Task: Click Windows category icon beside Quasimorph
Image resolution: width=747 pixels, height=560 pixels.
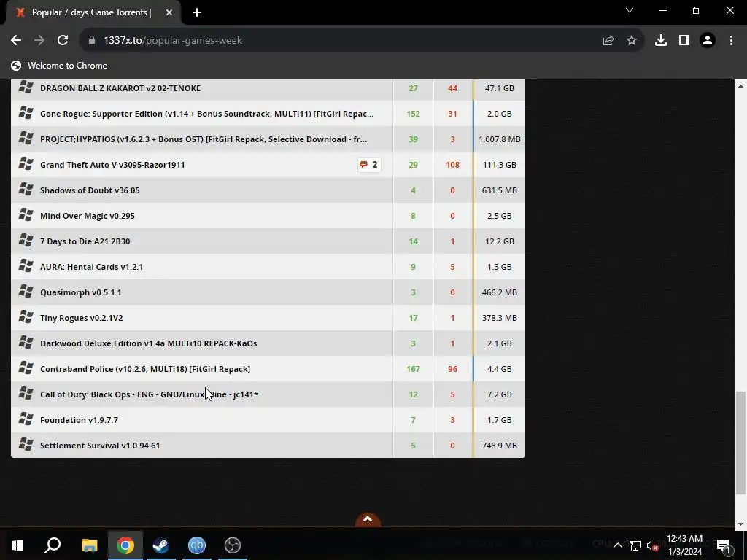Action: click(26, 292)
